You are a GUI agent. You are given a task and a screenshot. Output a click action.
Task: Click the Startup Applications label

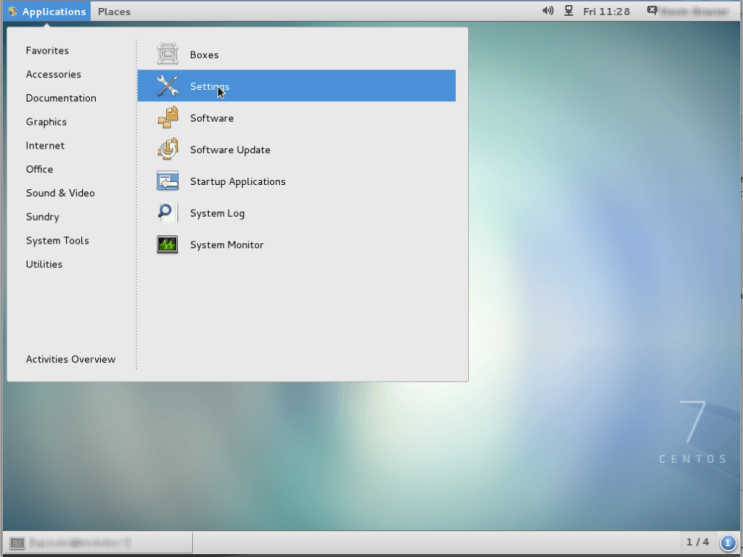coord(237,182)
